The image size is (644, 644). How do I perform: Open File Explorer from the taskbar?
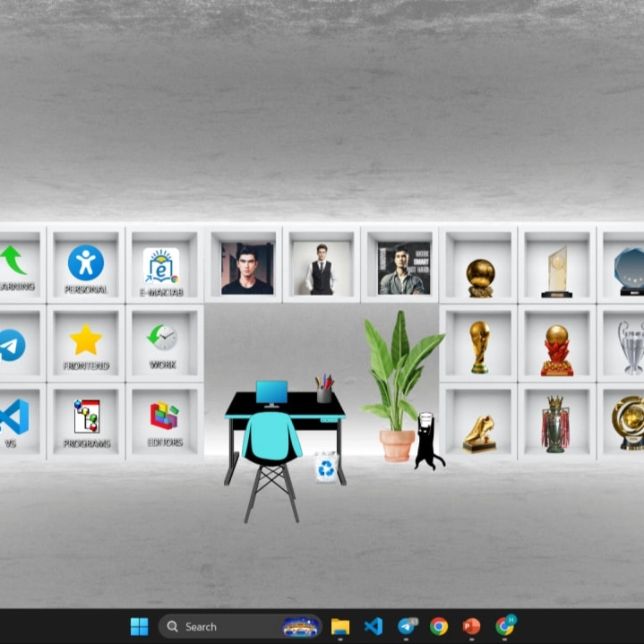(x=340, y=626)
